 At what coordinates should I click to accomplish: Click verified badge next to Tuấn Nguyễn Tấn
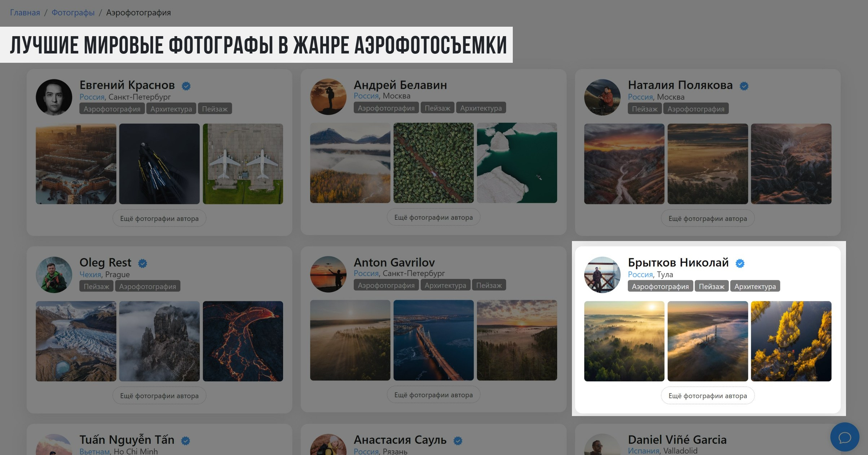(186, 441)
